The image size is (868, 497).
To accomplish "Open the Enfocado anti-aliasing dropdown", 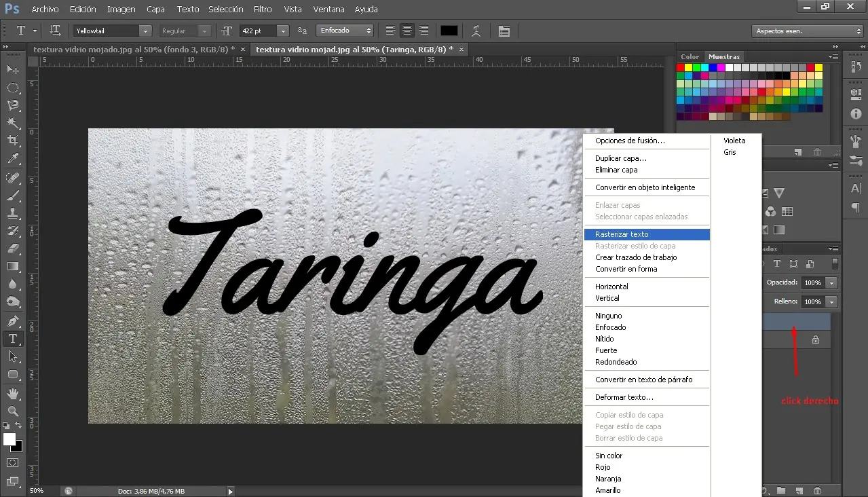I will point(345,31).
